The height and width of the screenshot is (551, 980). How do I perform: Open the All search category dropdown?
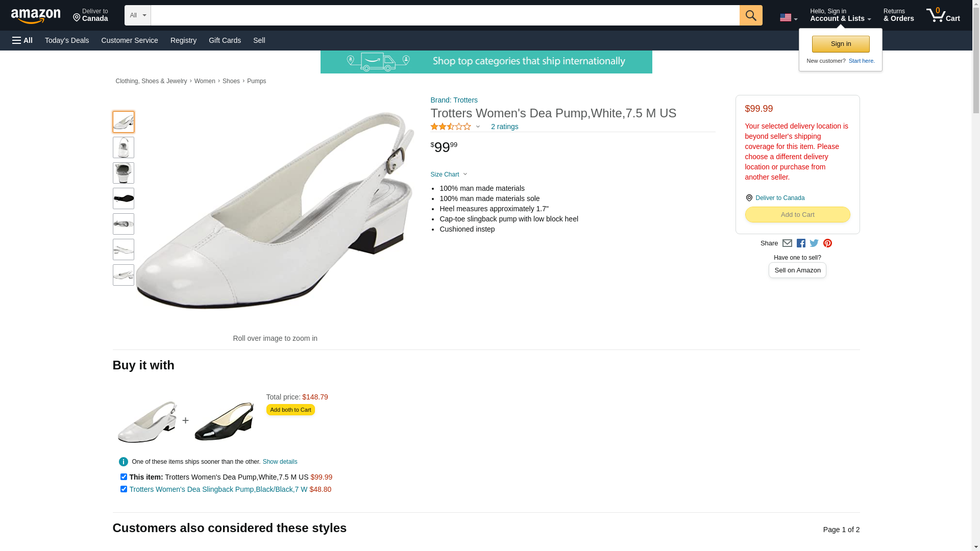(137, 15)
